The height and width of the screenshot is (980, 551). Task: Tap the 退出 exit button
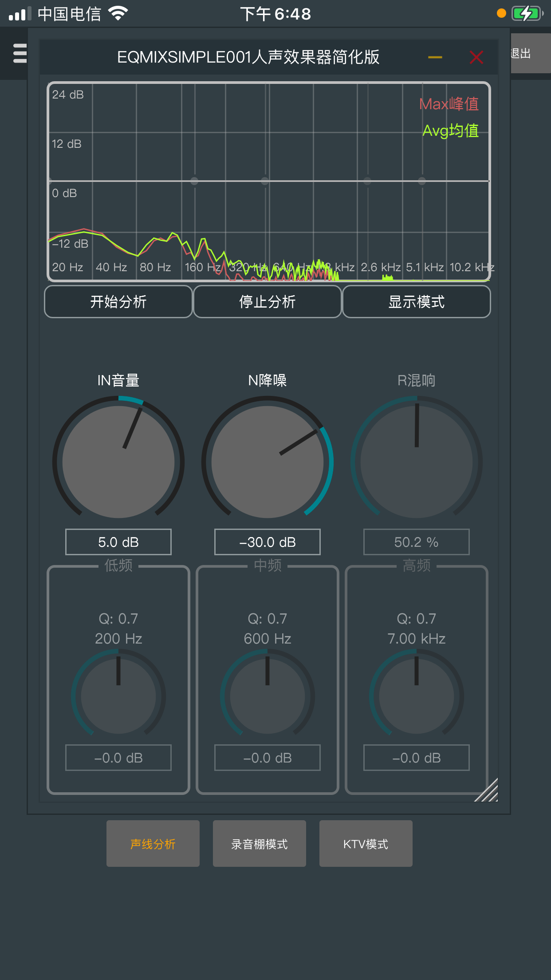[x=523, y=54]
